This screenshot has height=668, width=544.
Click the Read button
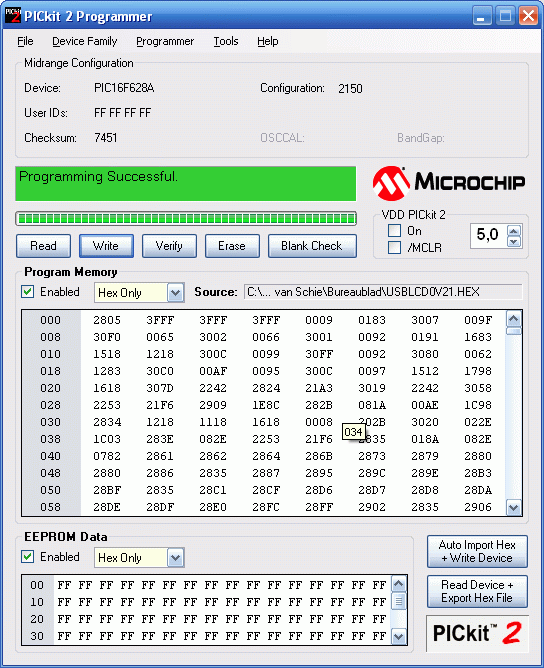[x=43, y=246]
